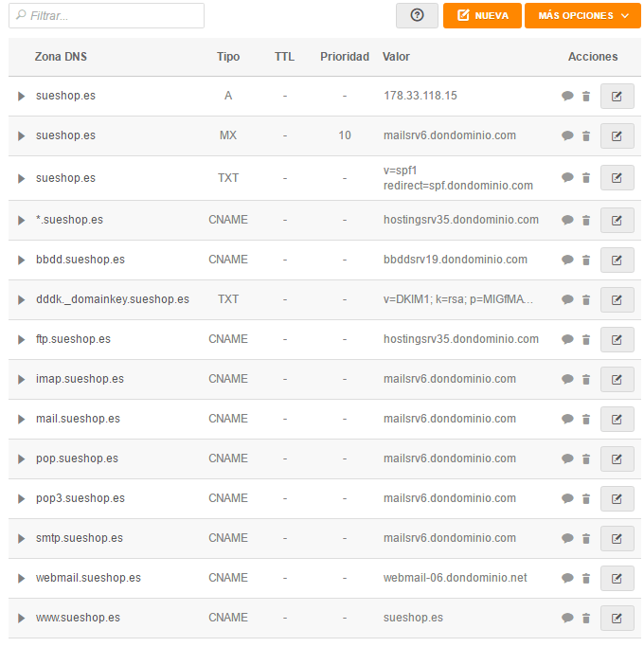
Task: Edit the webmail.sueshop.es record
Action: pyautogui.click(x=617, y=579)
